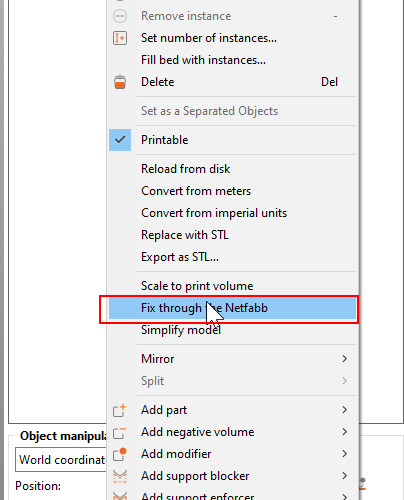Click the Add support blocker icon
Screen dimensions: 404x500
(120, 476)
